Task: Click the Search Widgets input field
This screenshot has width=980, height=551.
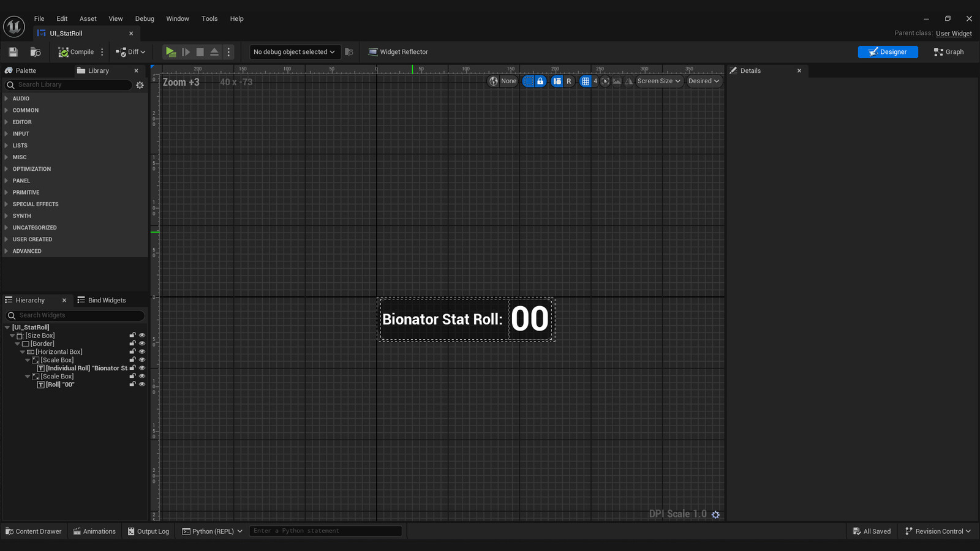Action: click(x=75, y=315)
